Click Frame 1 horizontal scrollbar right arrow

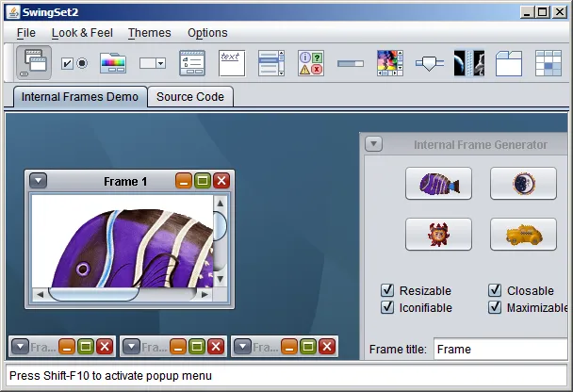pos(205,294)
